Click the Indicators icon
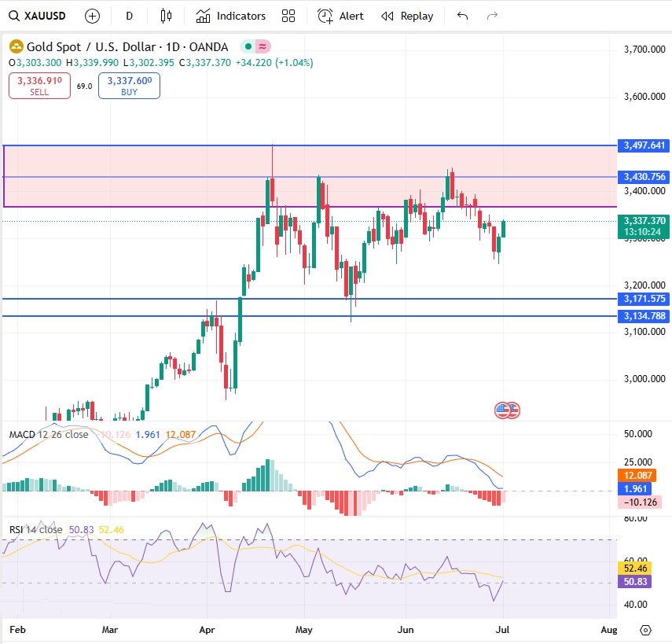 (x=230, y=15)
